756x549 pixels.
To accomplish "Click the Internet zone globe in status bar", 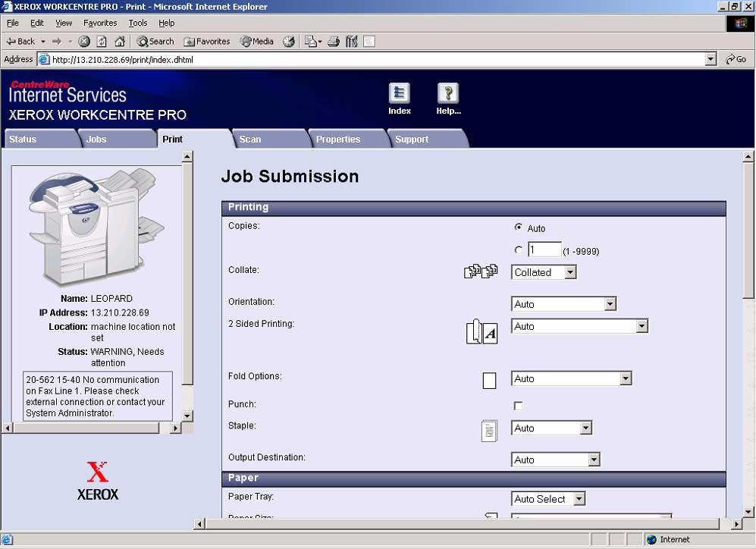I will click(652, 539).
